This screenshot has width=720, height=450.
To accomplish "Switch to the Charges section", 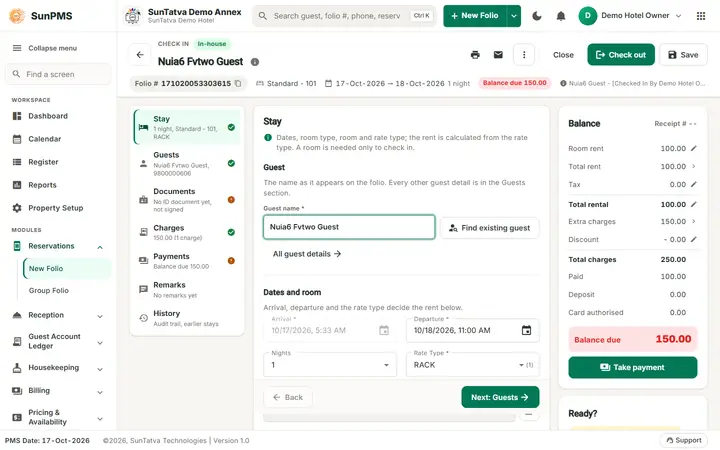I will point(187,232).
